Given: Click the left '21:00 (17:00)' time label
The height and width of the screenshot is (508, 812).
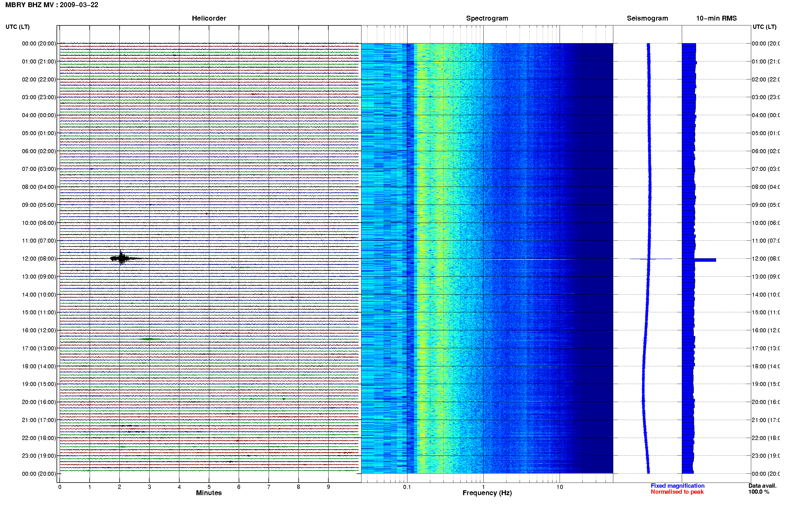Looking at the screenshot, I should 39,420.
